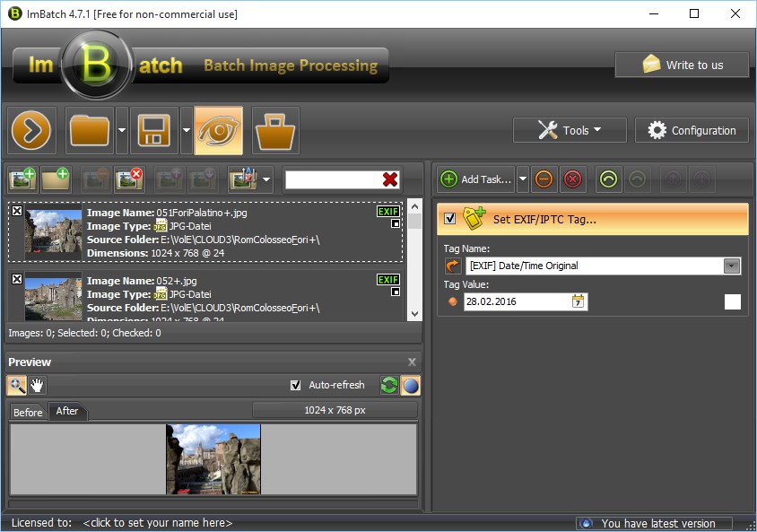757x532 pixels.
Task: Click the orange dot beside Tag Value
Action: pyautogui.click(x=452, y=301)
